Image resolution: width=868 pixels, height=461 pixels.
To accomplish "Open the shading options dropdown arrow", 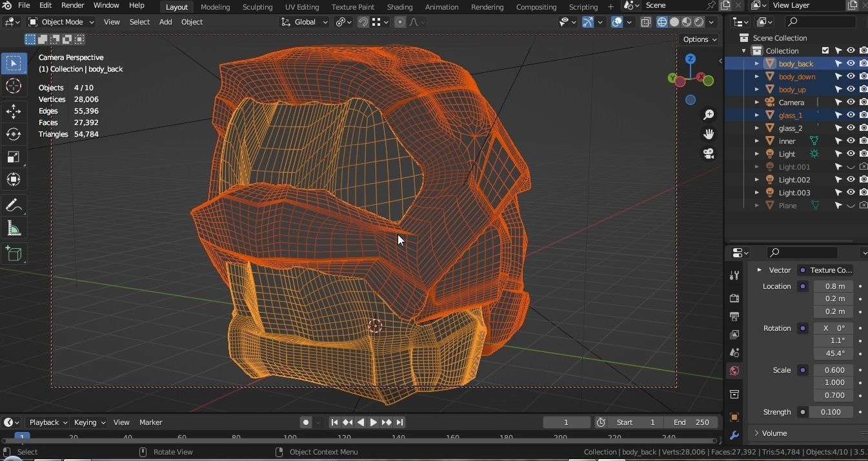I will coord(711,22).
